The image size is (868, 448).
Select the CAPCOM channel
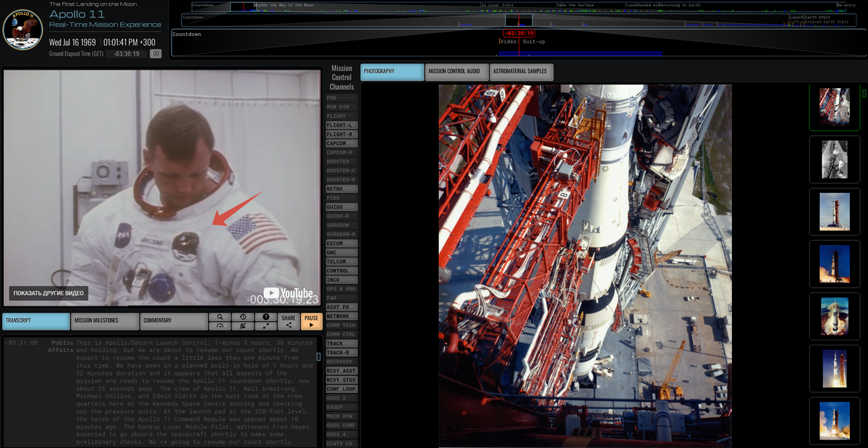[341, 143]
